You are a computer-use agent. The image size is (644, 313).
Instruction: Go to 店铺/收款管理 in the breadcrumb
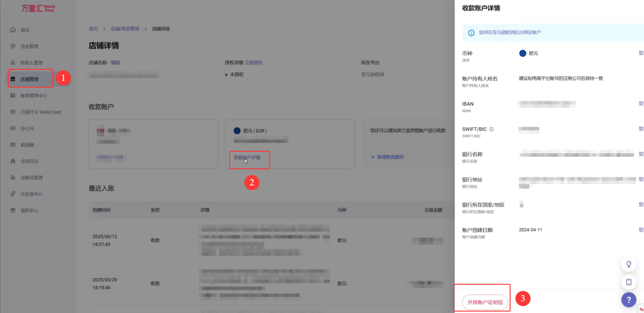click(x=125, y=29)
